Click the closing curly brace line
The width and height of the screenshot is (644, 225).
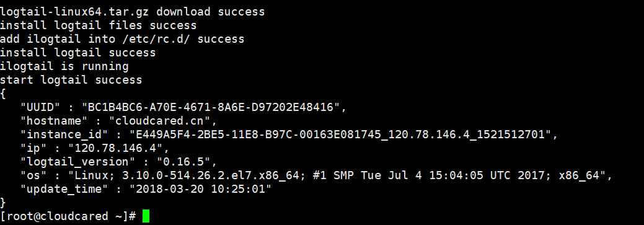pos(3,203)
